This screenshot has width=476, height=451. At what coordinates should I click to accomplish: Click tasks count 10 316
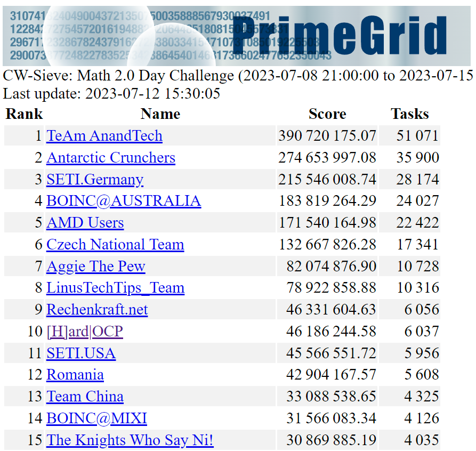418,288
